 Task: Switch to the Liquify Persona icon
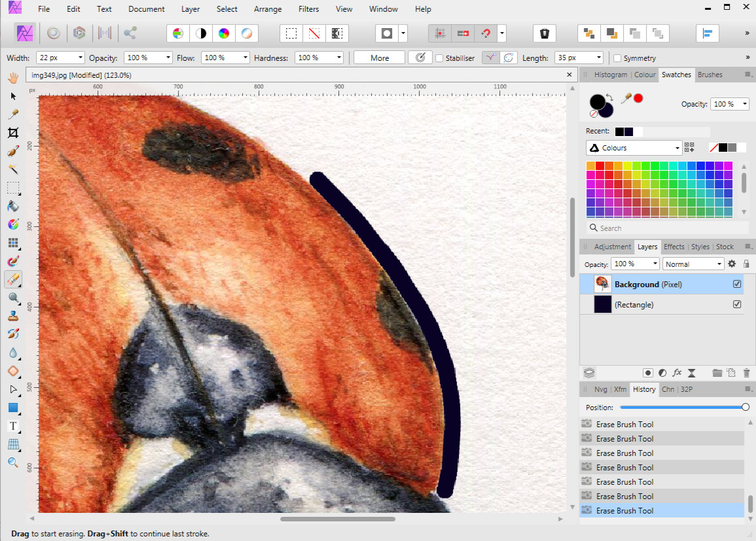pos(54,33)
